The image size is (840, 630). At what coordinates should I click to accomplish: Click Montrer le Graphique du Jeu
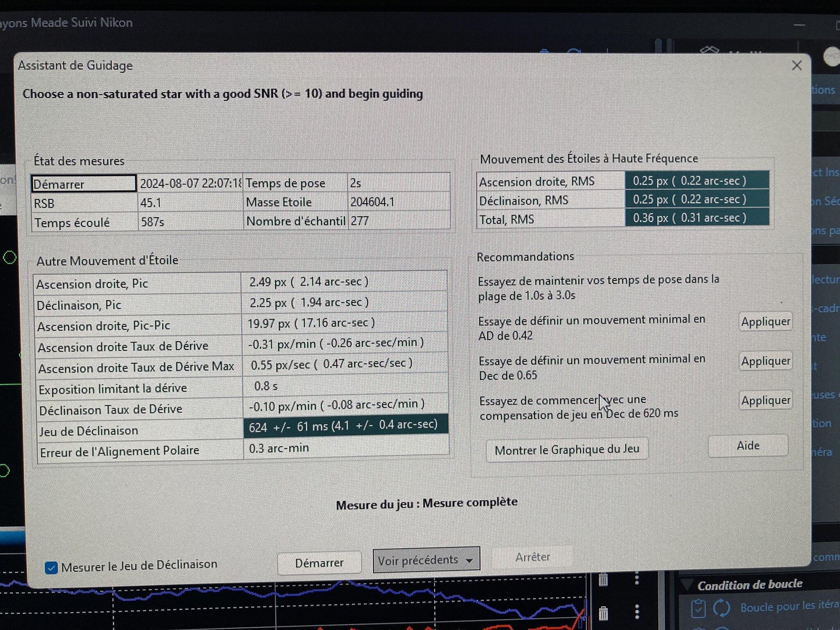[567, 450]
